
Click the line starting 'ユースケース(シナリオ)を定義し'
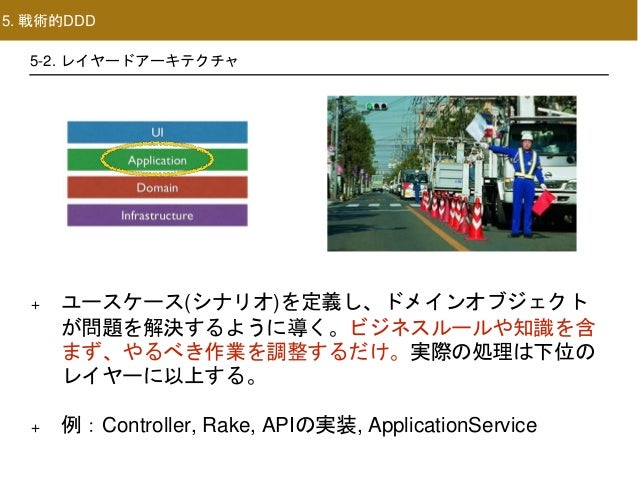tap(325, 302)
